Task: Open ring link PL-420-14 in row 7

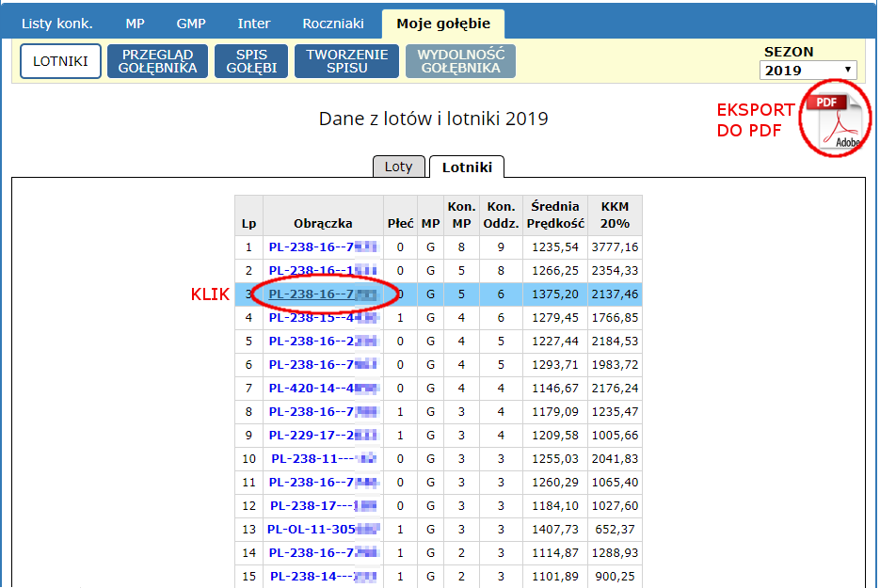Action: (x=323, y=388)
